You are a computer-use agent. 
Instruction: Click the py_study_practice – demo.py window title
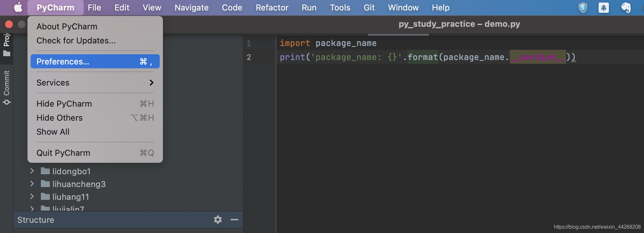[x=459, y=24]
